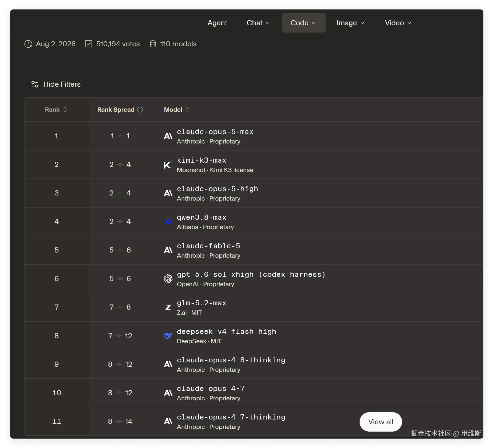The image size is (492, 448).
Task: Click rank number 1 cell
Action: (x=57, y=136)
